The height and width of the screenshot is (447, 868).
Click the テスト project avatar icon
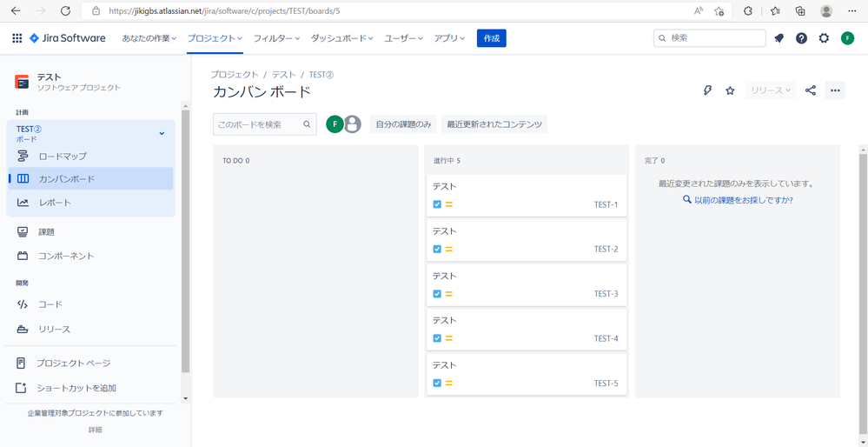[22, 82]
